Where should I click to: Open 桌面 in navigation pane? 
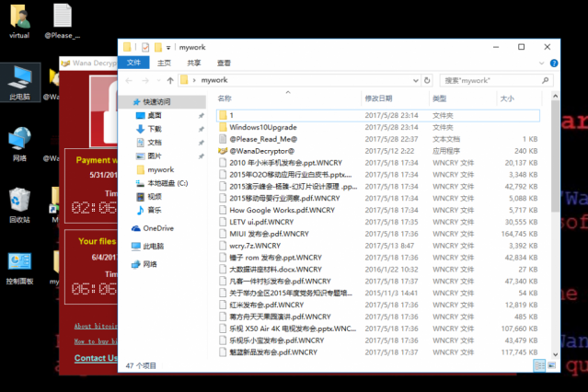(154, 115)
